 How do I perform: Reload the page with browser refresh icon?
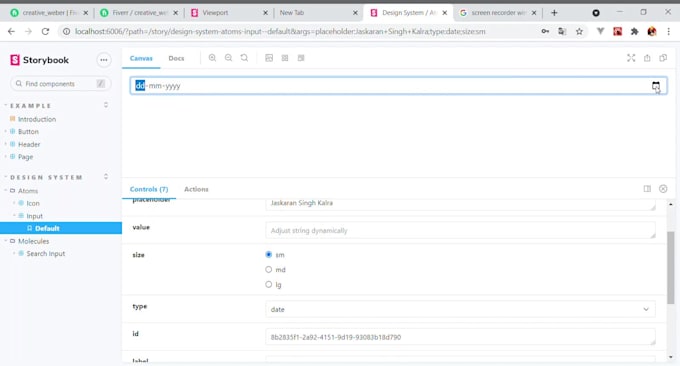[45, 31]
